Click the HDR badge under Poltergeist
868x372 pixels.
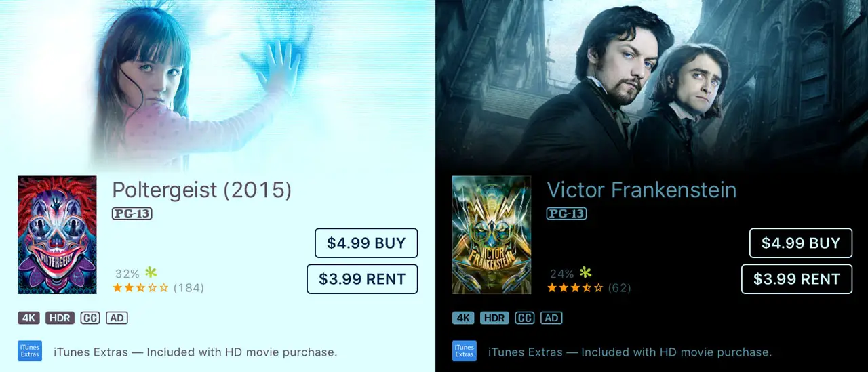coord(60,318)
